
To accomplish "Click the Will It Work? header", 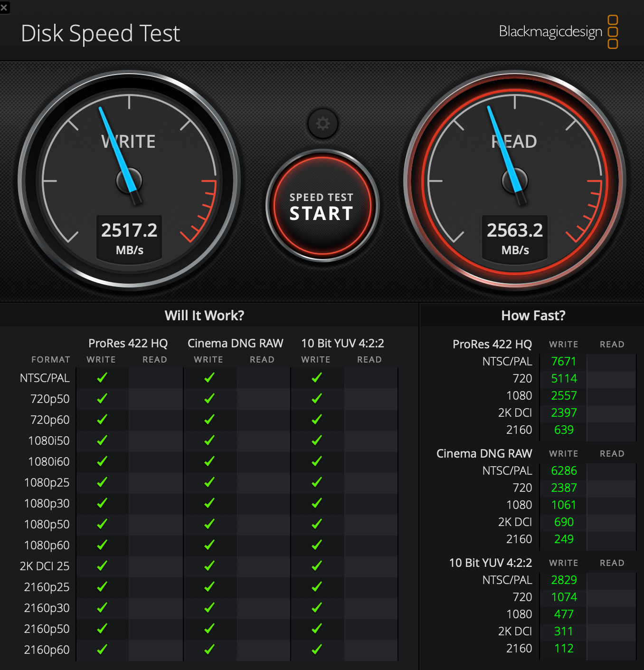I will point(204,316).
